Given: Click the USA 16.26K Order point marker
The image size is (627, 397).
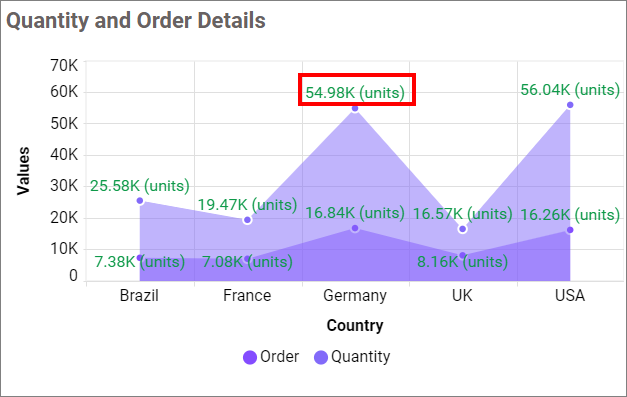Looking at the screenshot, I should pos(570,230).
